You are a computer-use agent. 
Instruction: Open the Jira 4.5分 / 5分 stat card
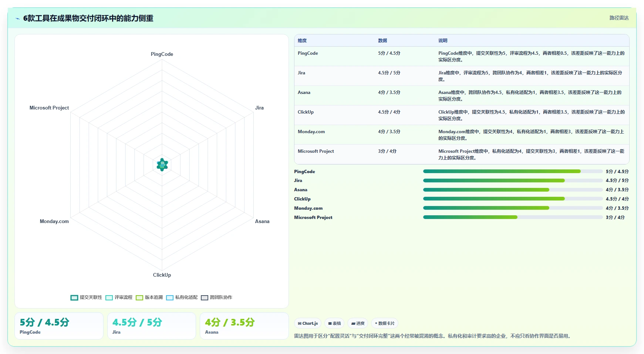[x=152, y=326]
